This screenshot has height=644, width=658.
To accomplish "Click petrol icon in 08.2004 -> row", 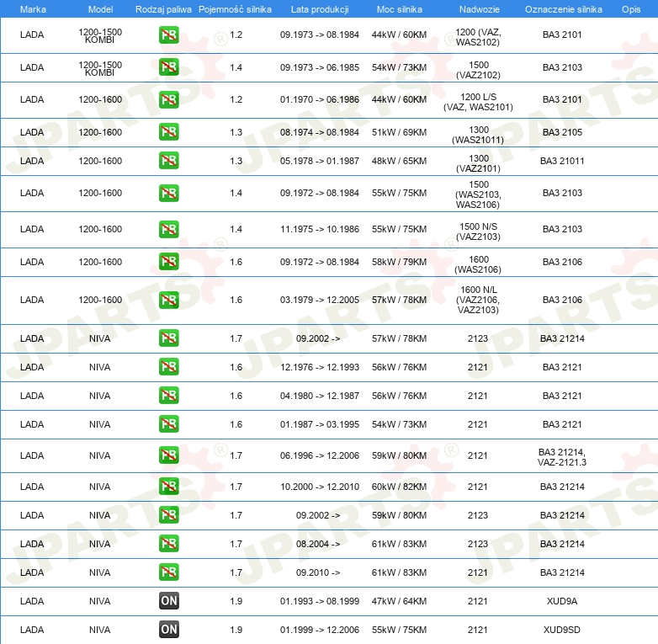I will 168,543.
